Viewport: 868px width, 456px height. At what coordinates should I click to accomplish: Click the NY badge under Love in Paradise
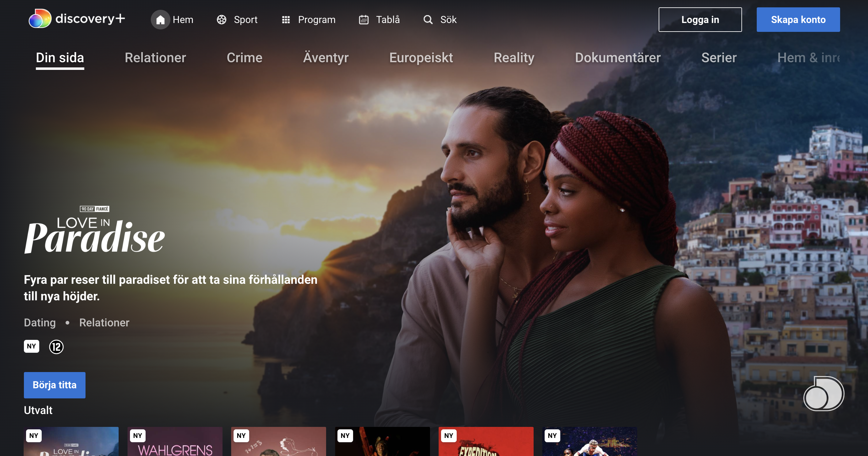coord(31,346)
